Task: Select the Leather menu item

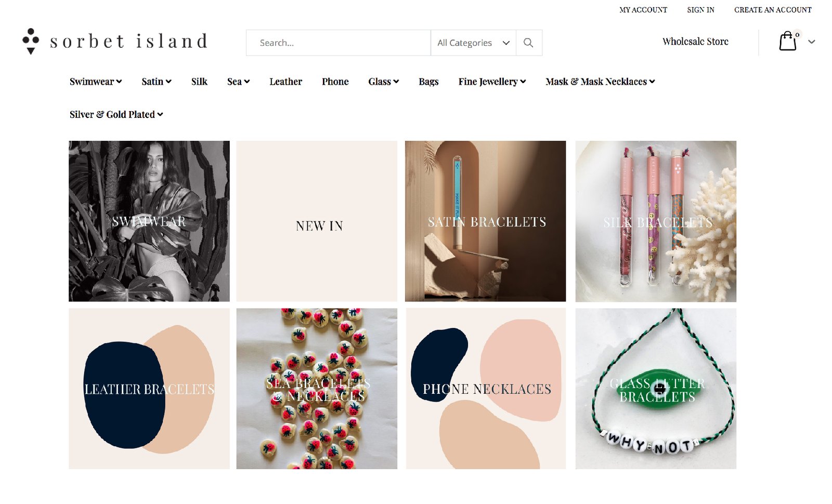Action: [x=285, y=82]
